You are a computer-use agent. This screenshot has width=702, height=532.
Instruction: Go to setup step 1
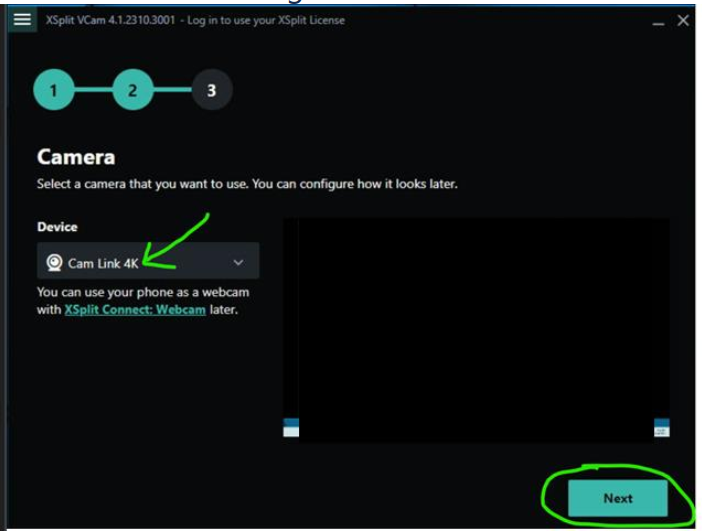coord(54,90)
